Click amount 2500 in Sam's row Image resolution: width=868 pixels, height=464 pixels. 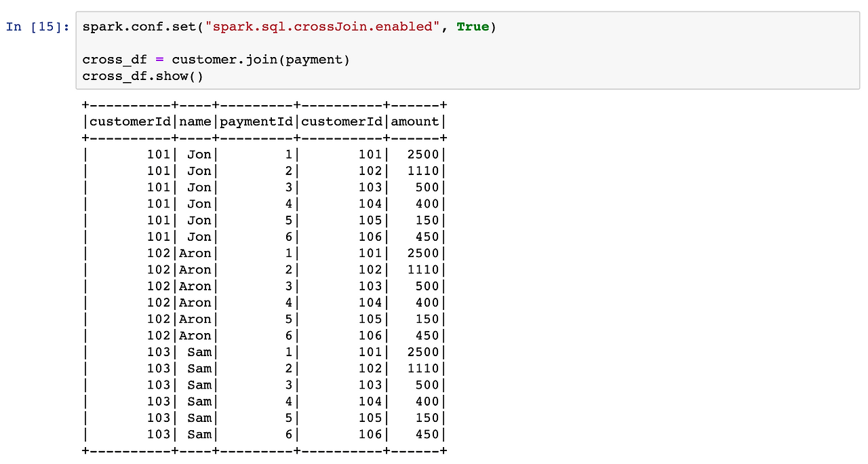click(424, 352)
